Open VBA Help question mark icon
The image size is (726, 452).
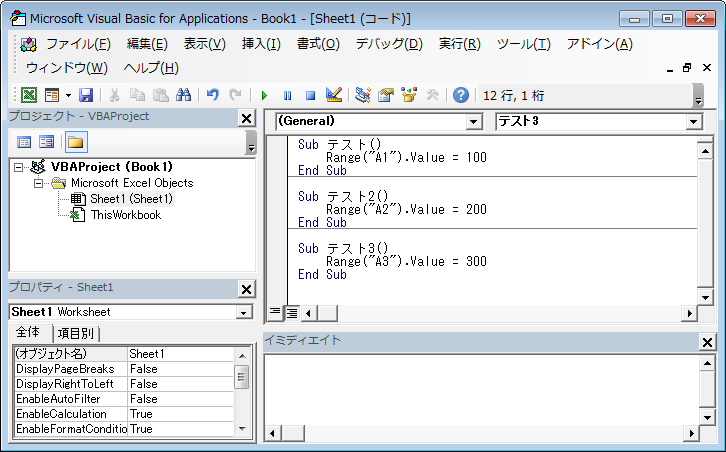[461, 95]
